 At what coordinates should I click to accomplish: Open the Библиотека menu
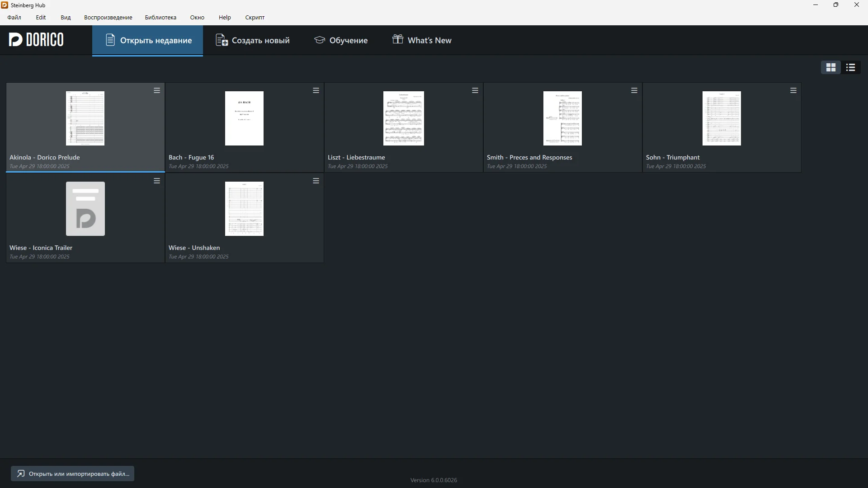click(160, 17)
